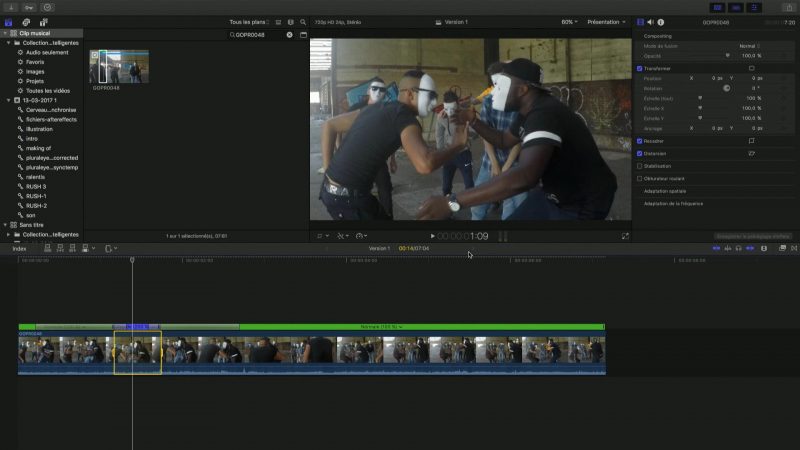Click the Adaptation de la fréquence section
800x450 pixels.
tap(673, 204)
